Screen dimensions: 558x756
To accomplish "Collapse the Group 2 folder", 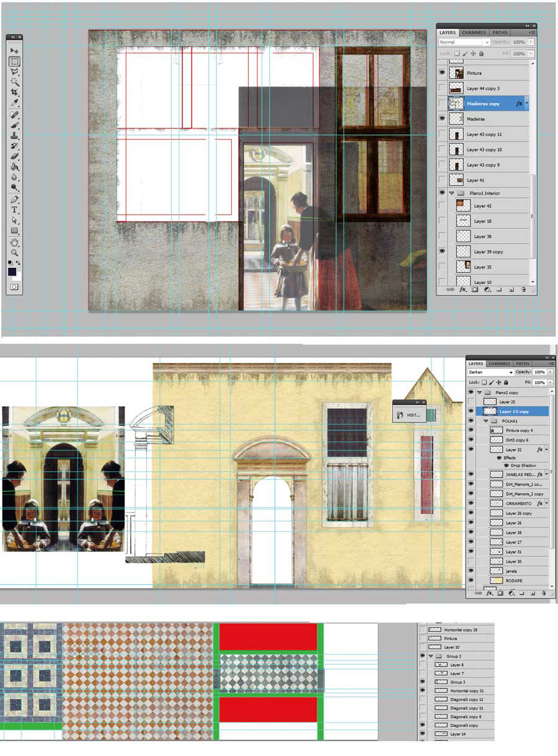I will (431, 656).
